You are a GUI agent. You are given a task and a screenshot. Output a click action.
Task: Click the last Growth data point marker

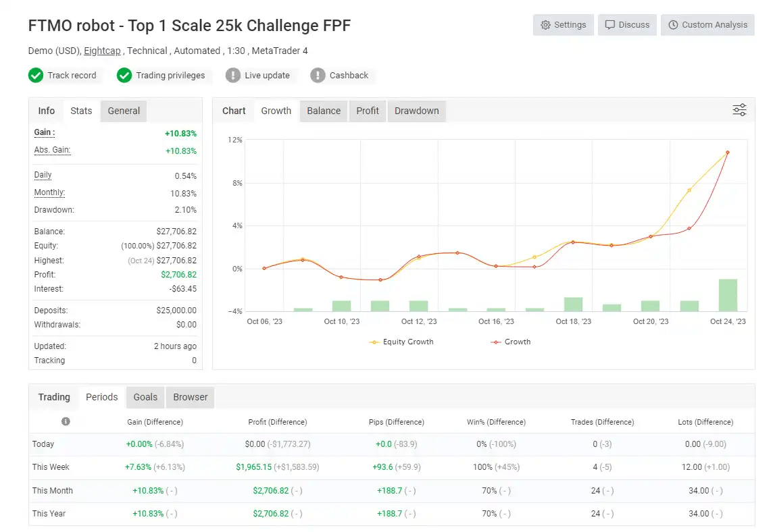tap(728, 153)
